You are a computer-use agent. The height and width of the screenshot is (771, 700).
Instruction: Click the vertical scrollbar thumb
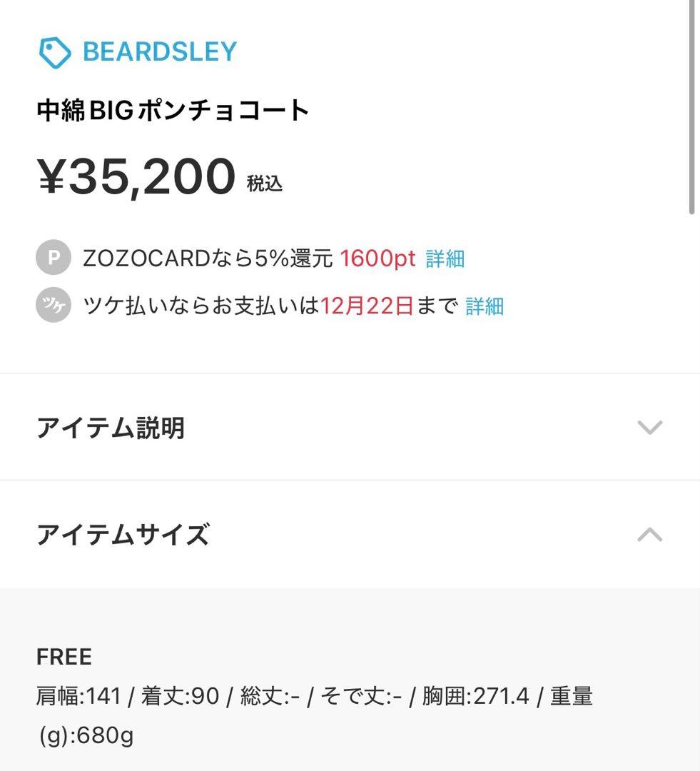click(x=691, y=107)
